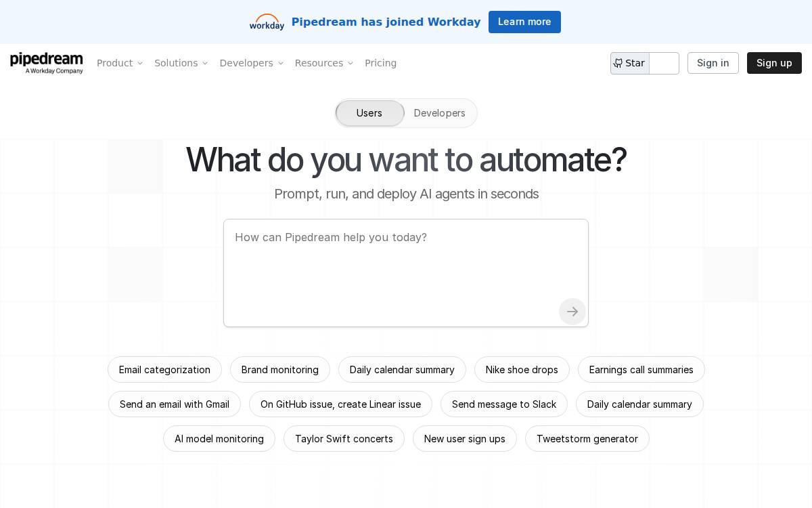This screenshot has width=812, height=508.
Task: Switch to the Developers toggle option
Action: [x=440, y=113]
